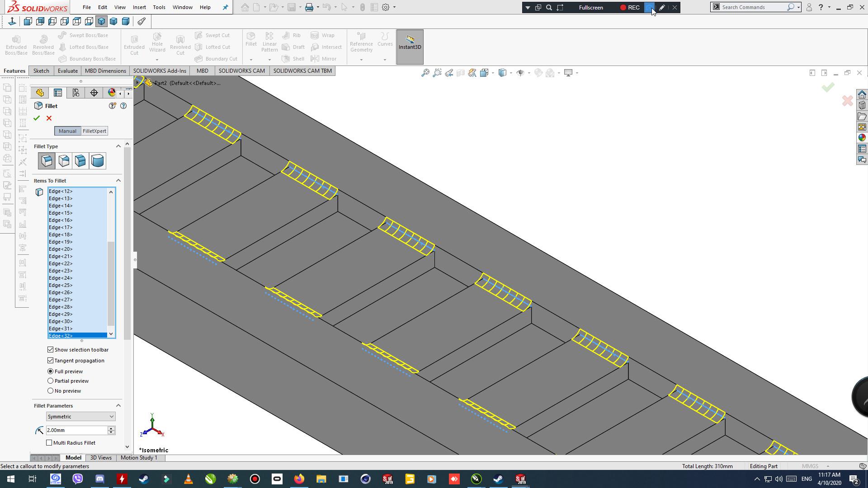The width and height of the screenshot is (868, 488).
Task: Switch to the Evaluate tab
Action: [67, 71]
